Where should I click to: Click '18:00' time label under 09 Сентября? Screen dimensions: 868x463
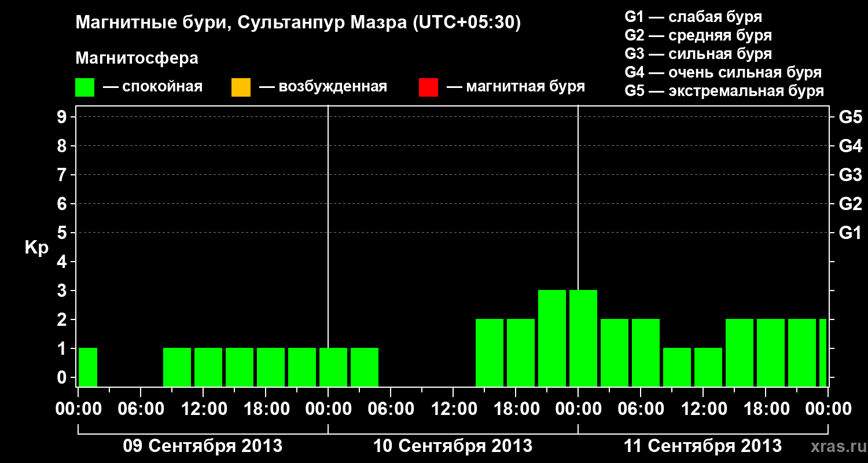(x=266, y=409)
